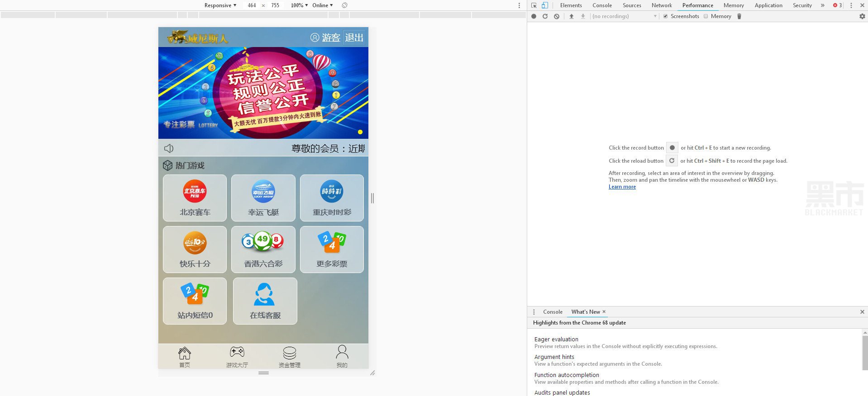Open the device toolbar more options dots

pos(519,5)
